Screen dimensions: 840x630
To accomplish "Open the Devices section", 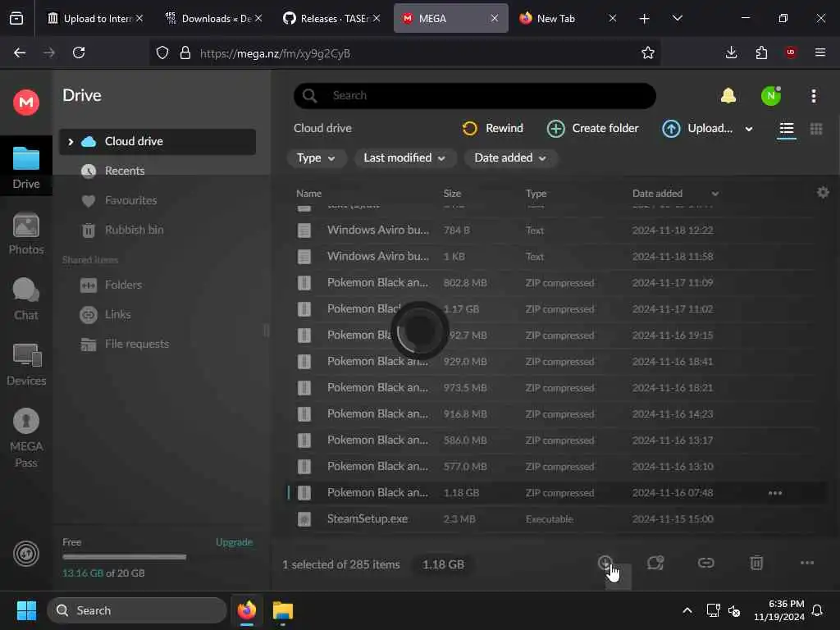I will click(26, 365).
